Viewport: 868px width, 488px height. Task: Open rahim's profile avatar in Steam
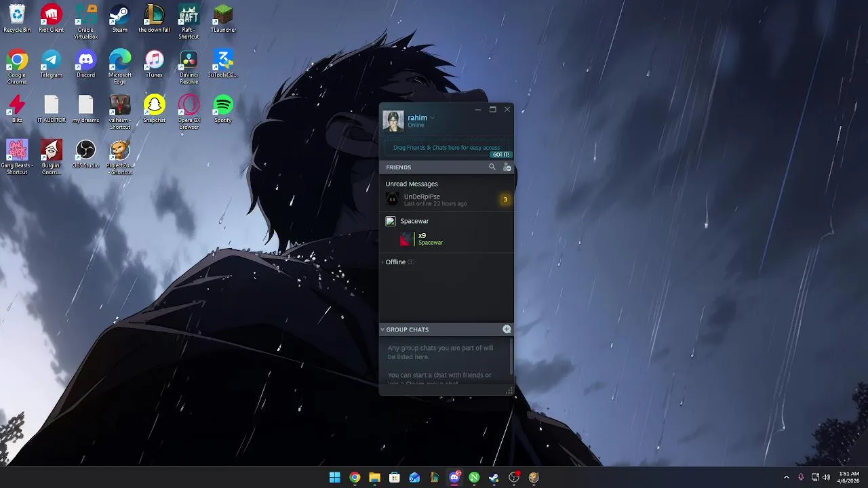point(393,121)
